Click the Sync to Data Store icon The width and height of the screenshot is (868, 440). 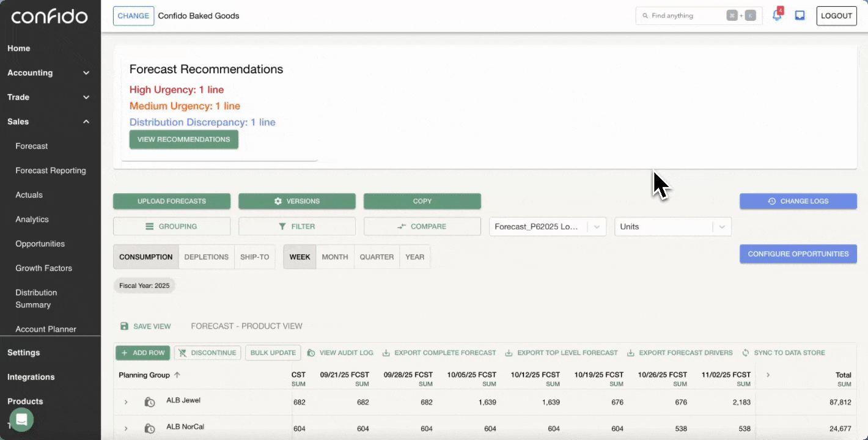746,353
